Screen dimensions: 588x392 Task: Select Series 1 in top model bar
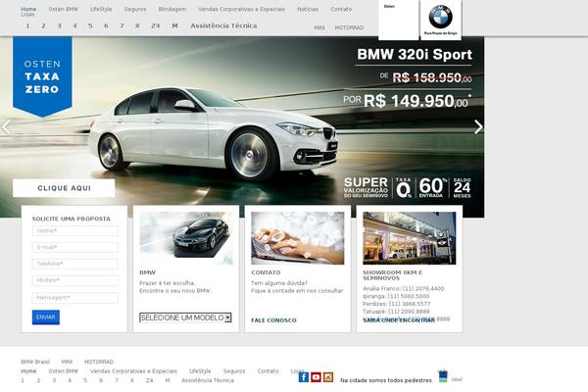pos(27,25)
